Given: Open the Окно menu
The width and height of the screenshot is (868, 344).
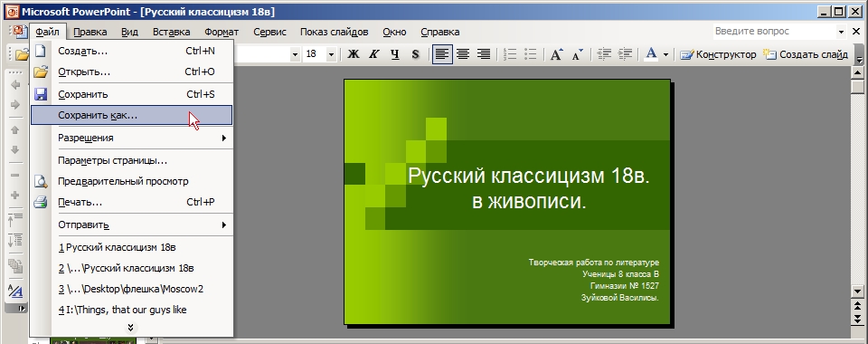Looking at the screenshot, I should (394, 32).
